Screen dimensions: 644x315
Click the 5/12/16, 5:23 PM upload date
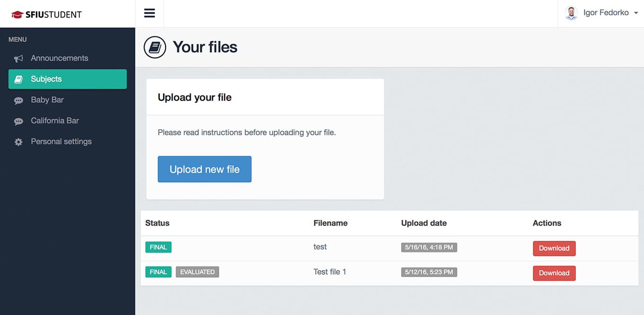tap(429, 272)
